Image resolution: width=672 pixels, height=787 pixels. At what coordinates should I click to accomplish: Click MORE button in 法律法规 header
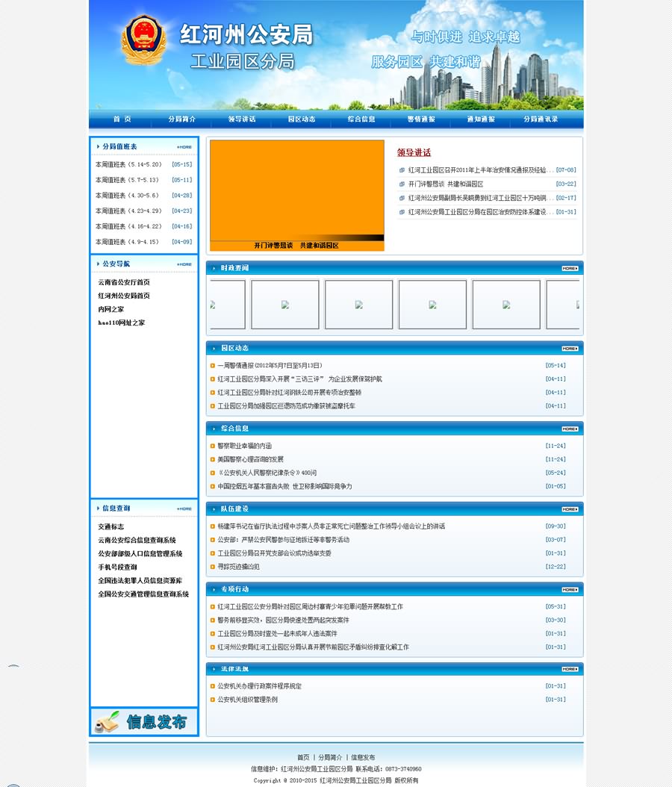[570, 669]
